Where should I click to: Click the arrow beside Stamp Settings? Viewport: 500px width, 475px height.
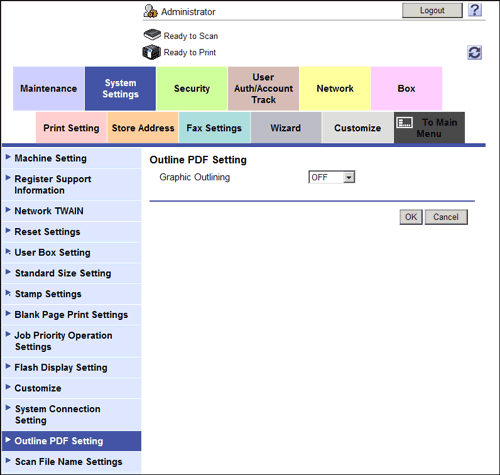8,293
